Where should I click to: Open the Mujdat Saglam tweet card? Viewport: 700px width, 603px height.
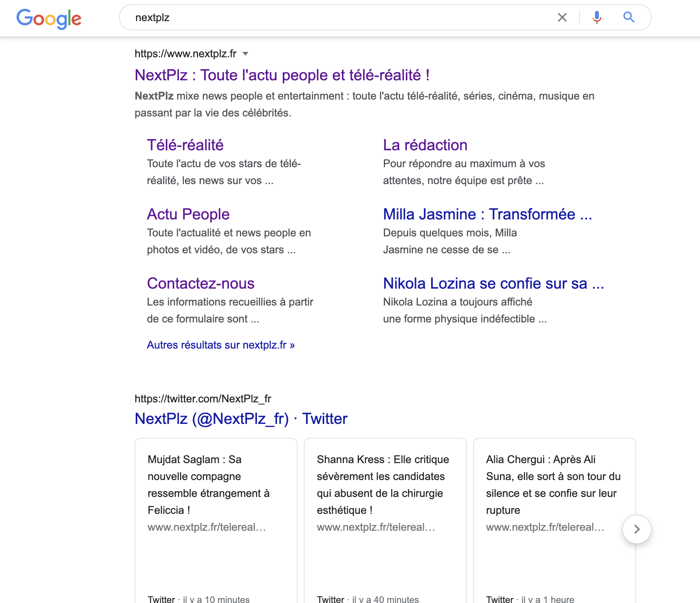point(216,520)
